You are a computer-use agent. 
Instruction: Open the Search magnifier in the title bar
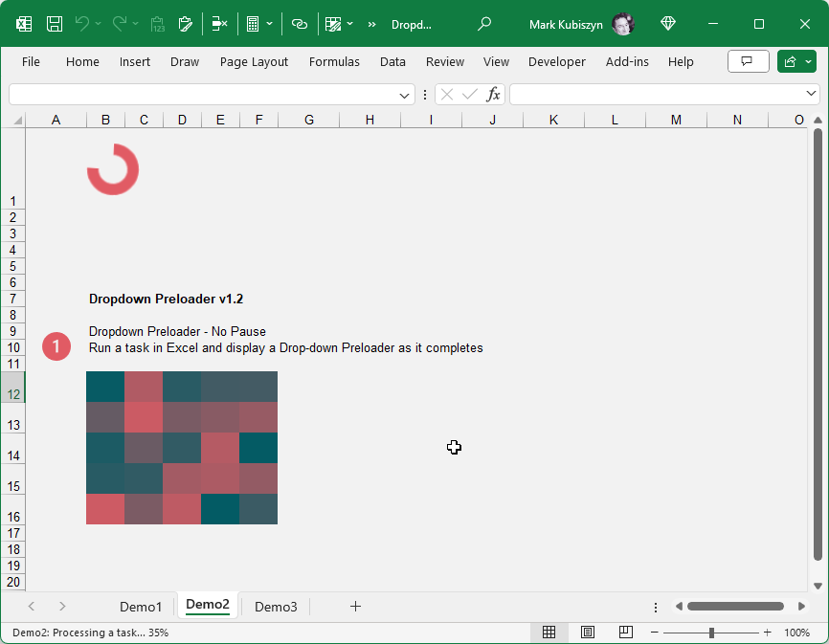click(484, 24)
